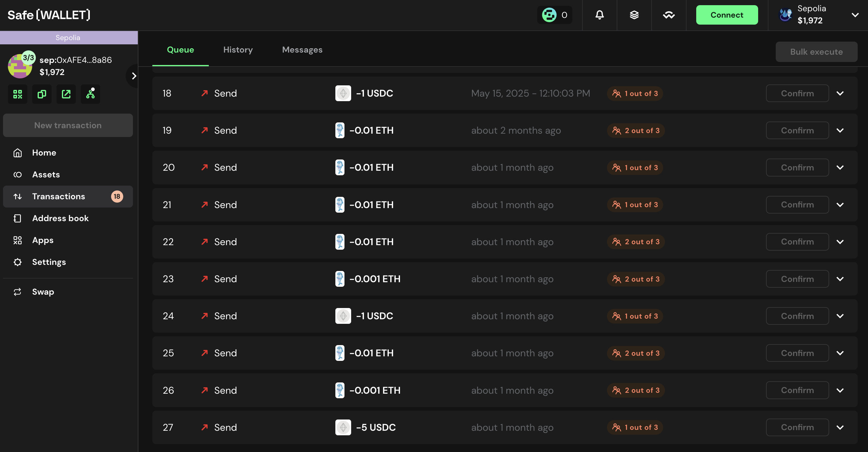The image size is (868, 452).
Task: Expand transaction 20 details
Action: (x=840, y=168)
